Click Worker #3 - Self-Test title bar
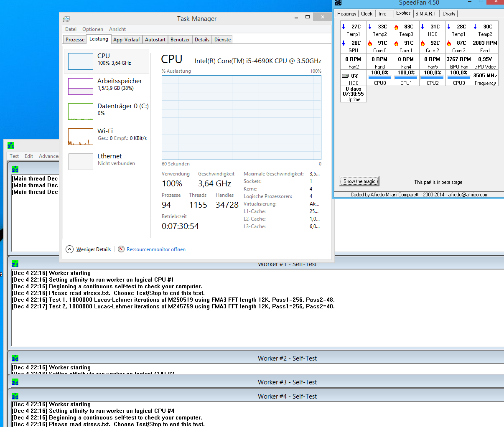Viewport: 504px width, 427px height. (x=256, y=382)
